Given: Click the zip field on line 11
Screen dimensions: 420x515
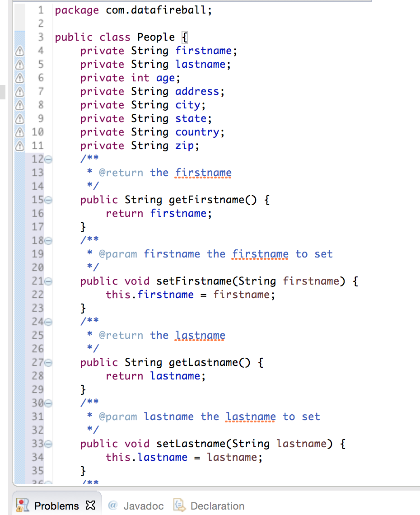Looking at the screenshot, I should click(x=185, y=146).
